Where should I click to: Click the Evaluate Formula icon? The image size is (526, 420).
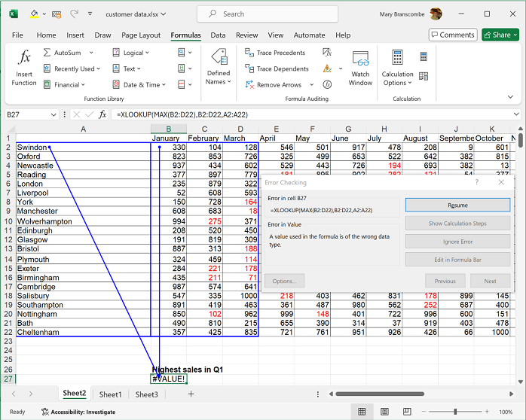327,85
